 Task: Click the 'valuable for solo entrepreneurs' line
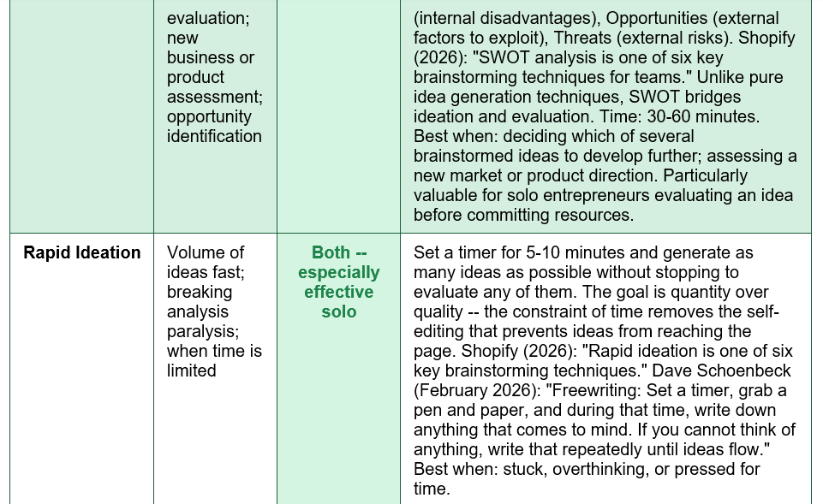tap(603, 196)
